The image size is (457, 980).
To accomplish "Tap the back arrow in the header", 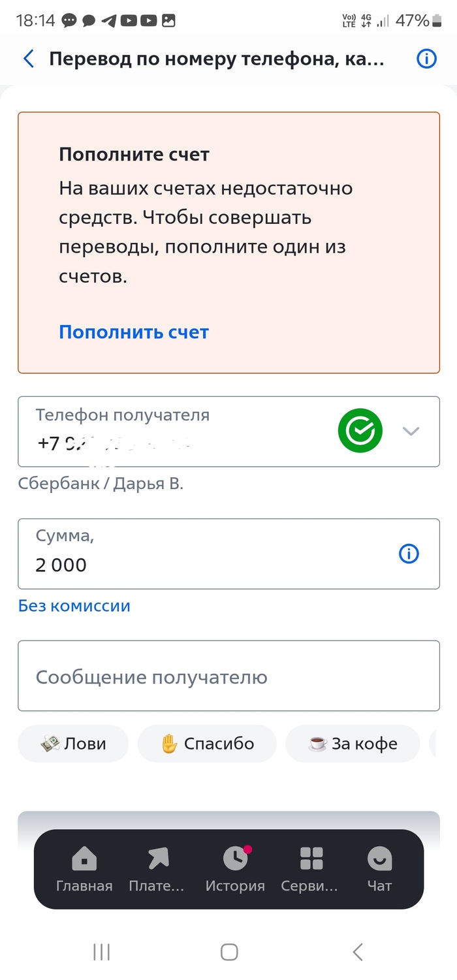I will tap(29, 59).
